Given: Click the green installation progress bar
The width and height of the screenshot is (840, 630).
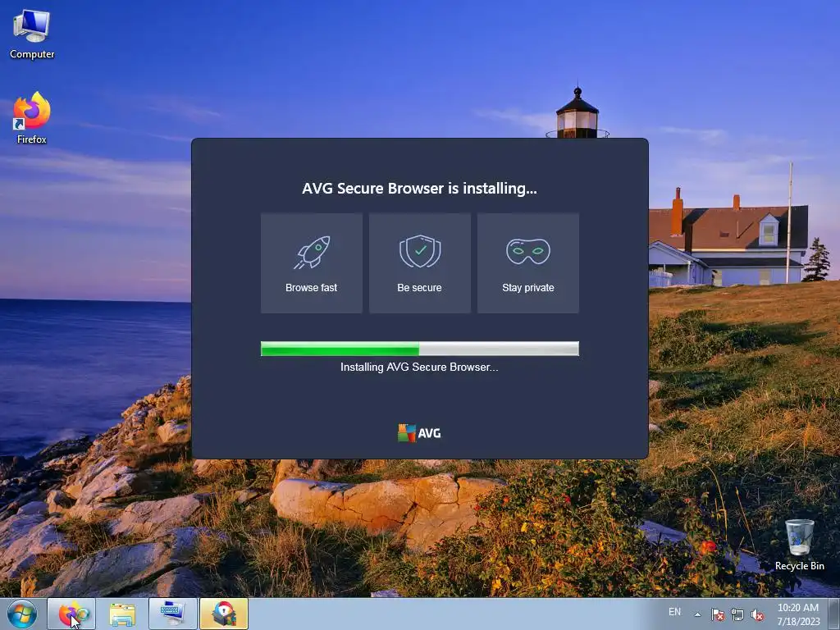Looking at the screenshot, I should [x=419, y=349].
